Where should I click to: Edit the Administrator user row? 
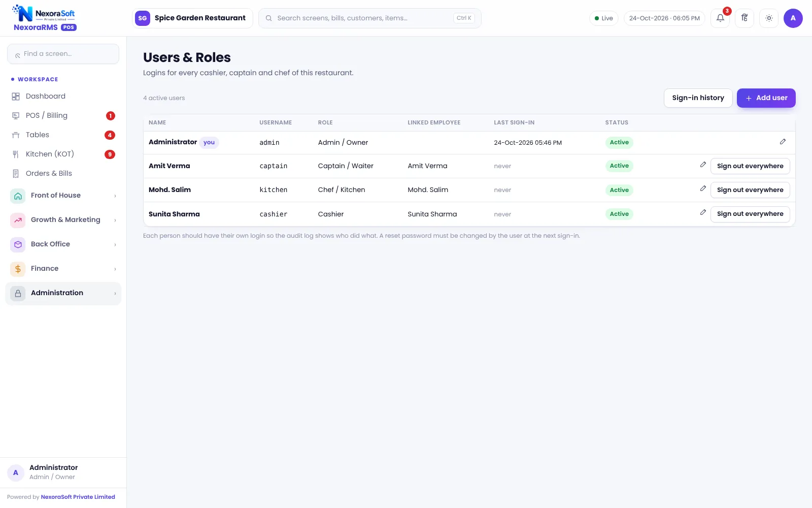[783, 142]
